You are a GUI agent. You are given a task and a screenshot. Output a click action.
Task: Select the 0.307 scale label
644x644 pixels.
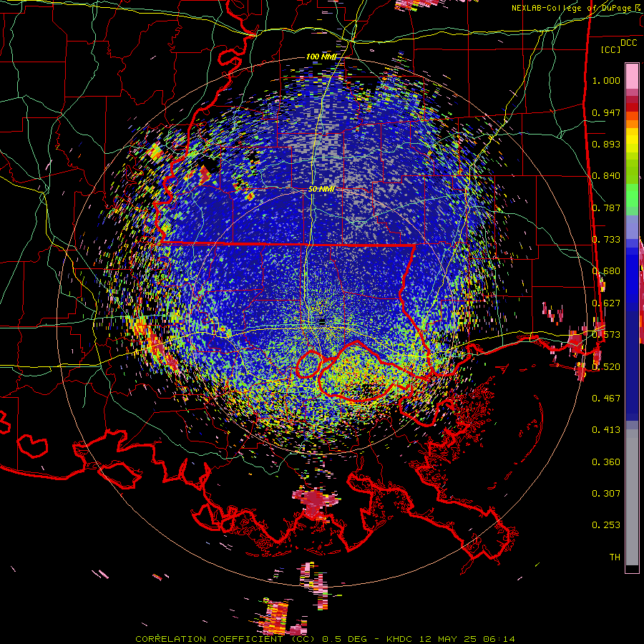[606, 493]
